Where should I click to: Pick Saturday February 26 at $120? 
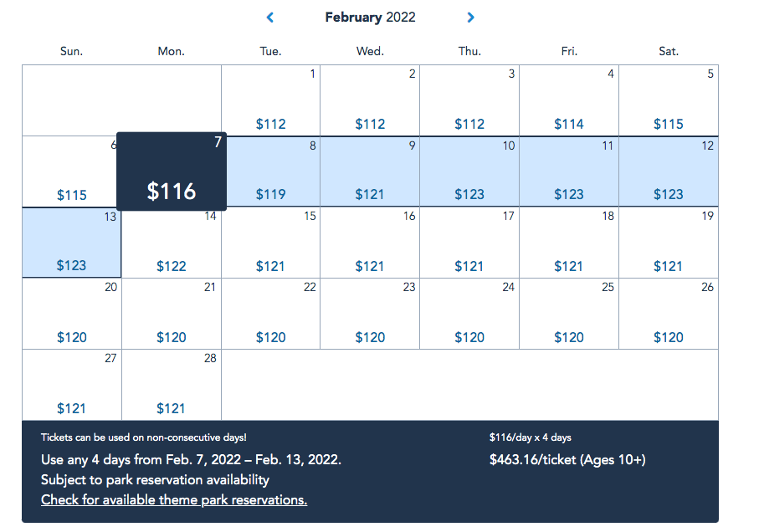(x=669, y=314)
